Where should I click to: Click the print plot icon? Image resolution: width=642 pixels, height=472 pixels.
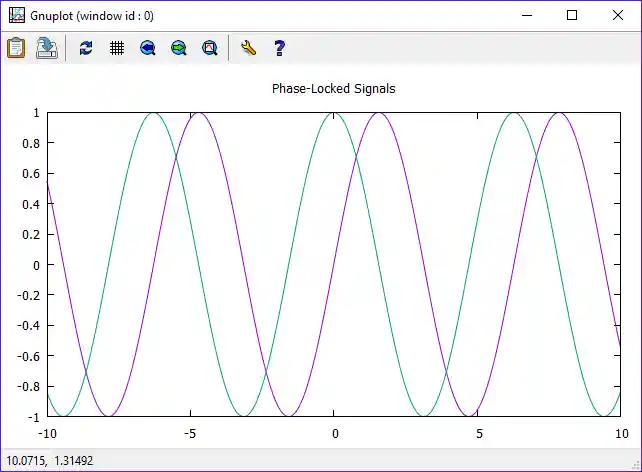tap(47, 47)
